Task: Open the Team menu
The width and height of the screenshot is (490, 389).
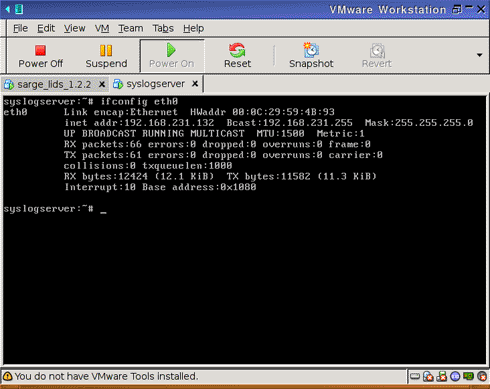Action: click(x=131, y=28)
